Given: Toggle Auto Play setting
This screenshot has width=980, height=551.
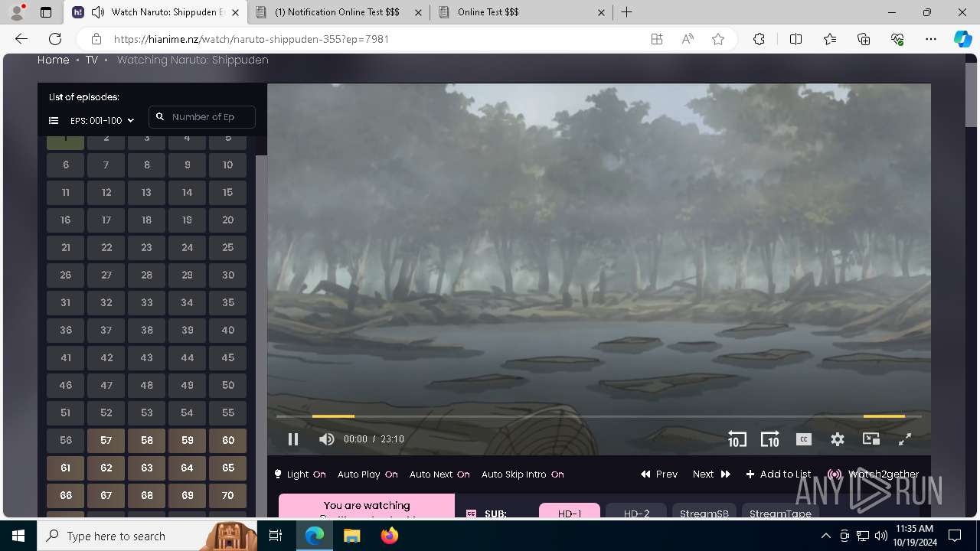Looking at the screenshot, I should coord(367,474).
